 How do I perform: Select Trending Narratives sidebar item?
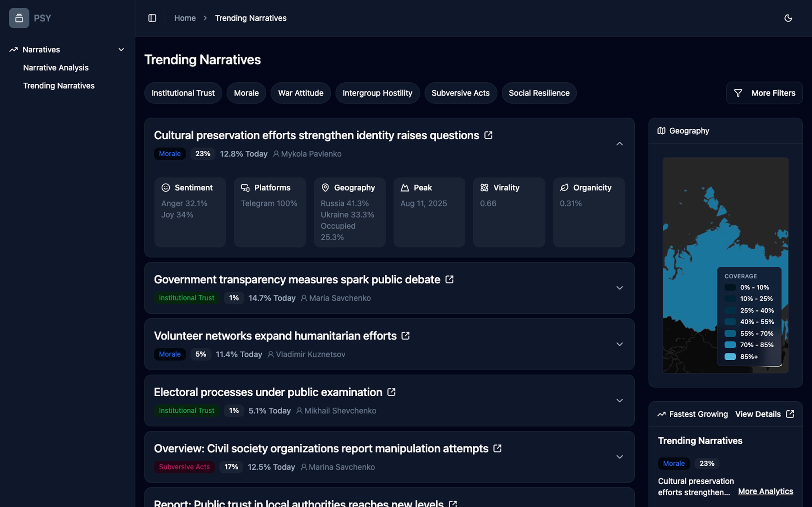coord(59,86)
